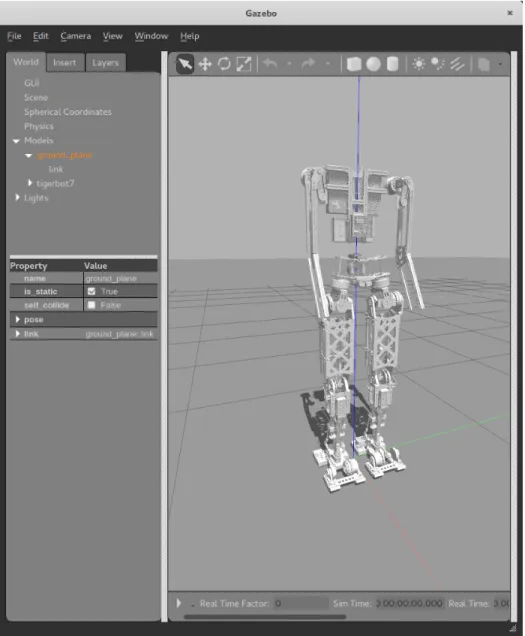The image size is (525, 636).
Task: Activate the scale mode tool
Action: click(243, 64)
